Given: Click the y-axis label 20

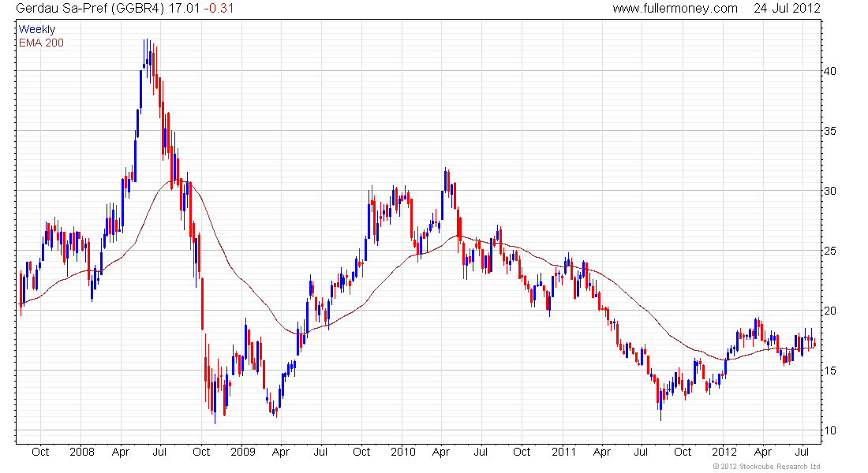Looking at the screenshot, I should pyautogui.click(x=830, y=311).
